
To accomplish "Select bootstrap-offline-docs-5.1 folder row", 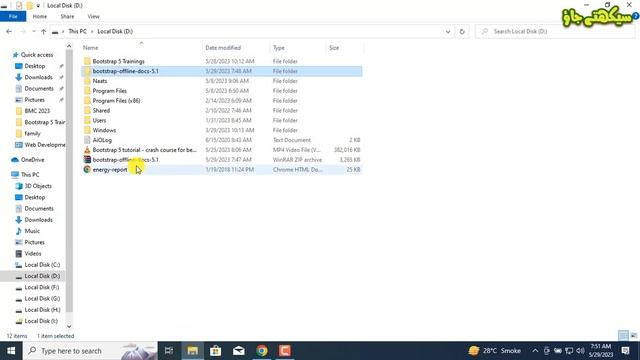I will [222, 71].
